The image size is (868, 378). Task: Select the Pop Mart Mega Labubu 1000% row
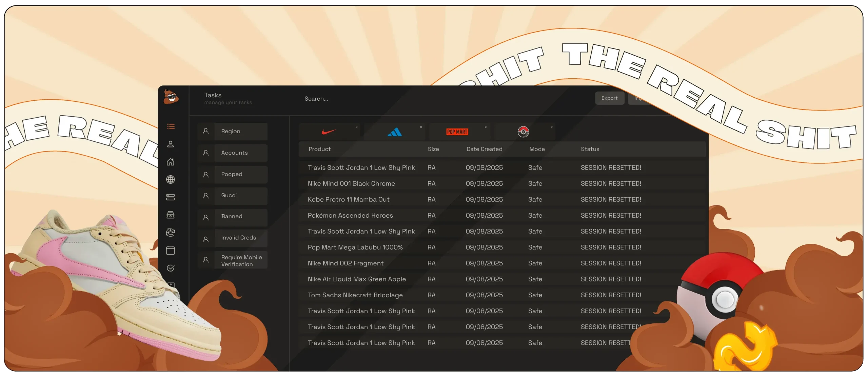point(502,247)
